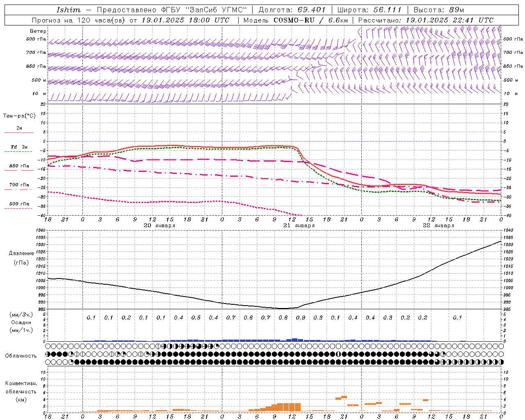This screenshot has width=525, height=420.
Task: Click the Облачность cloud cover label
Action: tap(21, 356)
